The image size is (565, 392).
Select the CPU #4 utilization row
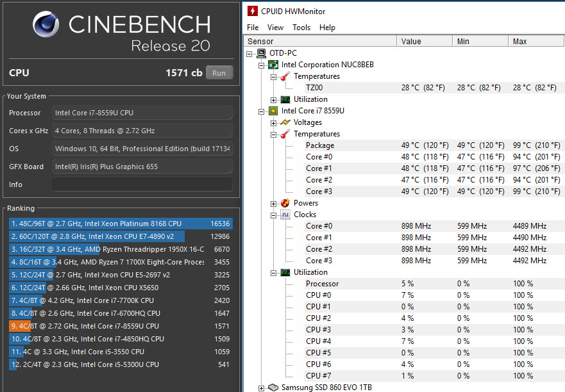click(434, 341)
